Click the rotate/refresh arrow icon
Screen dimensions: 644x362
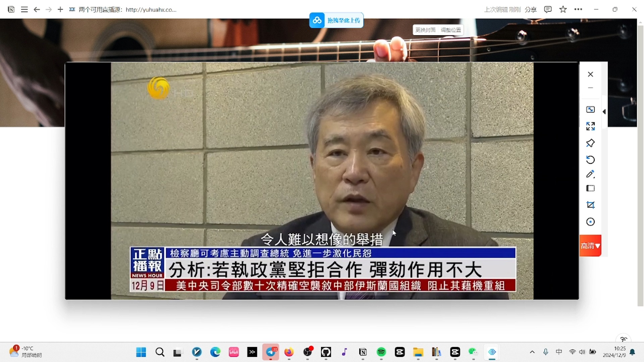click(590, 160)
